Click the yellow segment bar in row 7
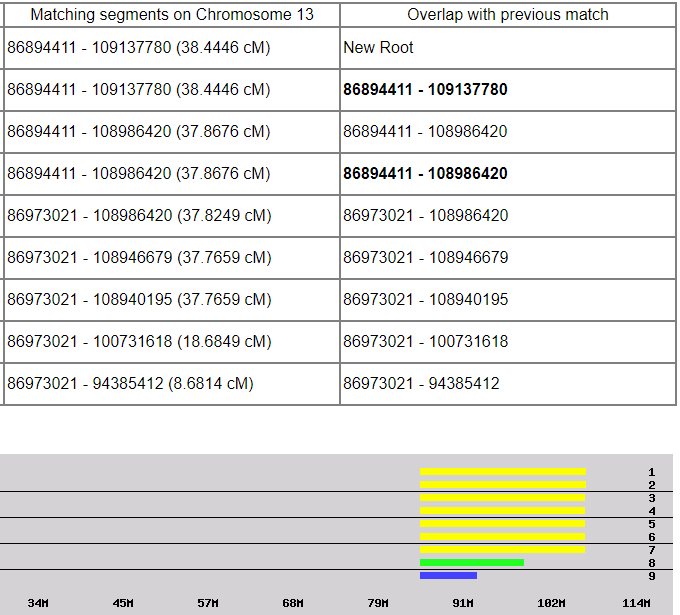Image resolution: width=680 pixels, height=615 pixels. (502, 549)
